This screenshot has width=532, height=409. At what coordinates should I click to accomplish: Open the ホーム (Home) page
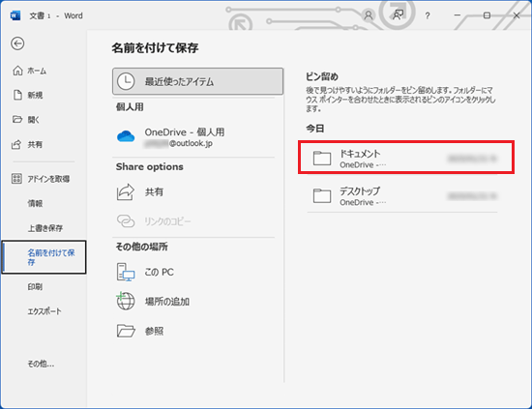(x=30, y=71)
